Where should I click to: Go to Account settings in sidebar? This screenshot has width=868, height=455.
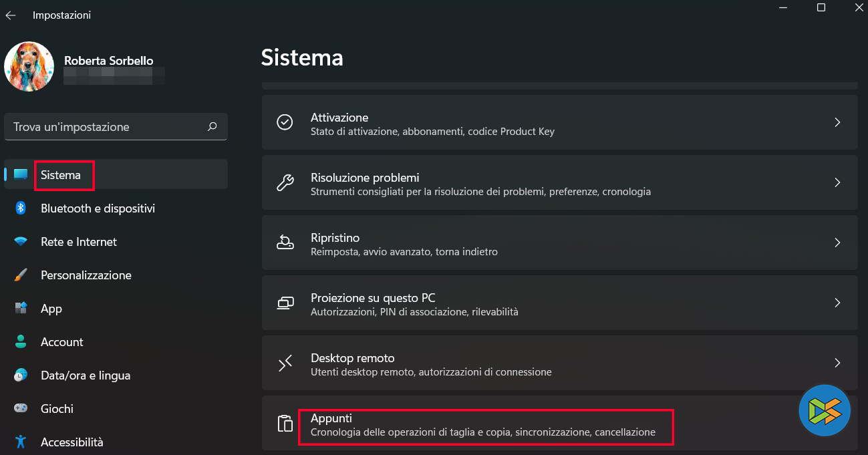[62, 342]
